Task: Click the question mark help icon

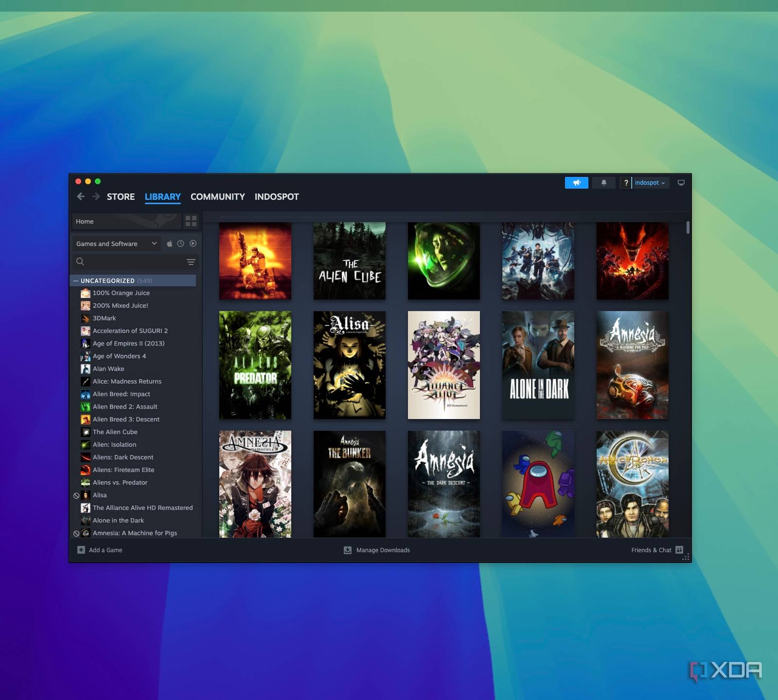Action: click(x=626, y=183)
